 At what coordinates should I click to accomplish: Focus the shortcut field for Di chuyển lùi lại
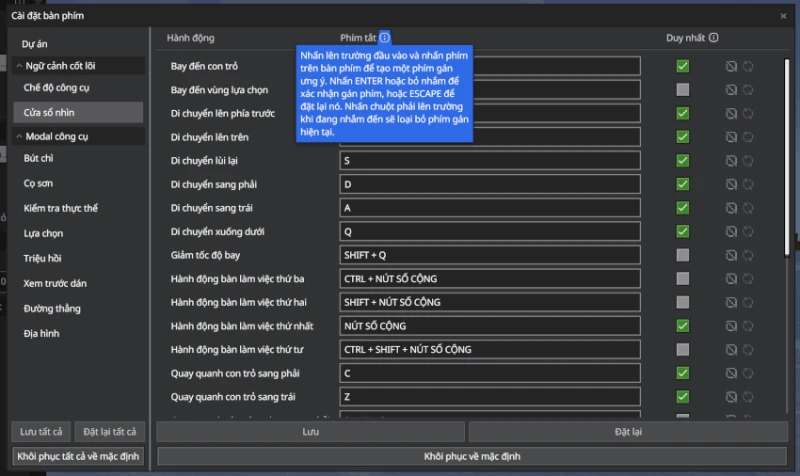click(490, 161)
